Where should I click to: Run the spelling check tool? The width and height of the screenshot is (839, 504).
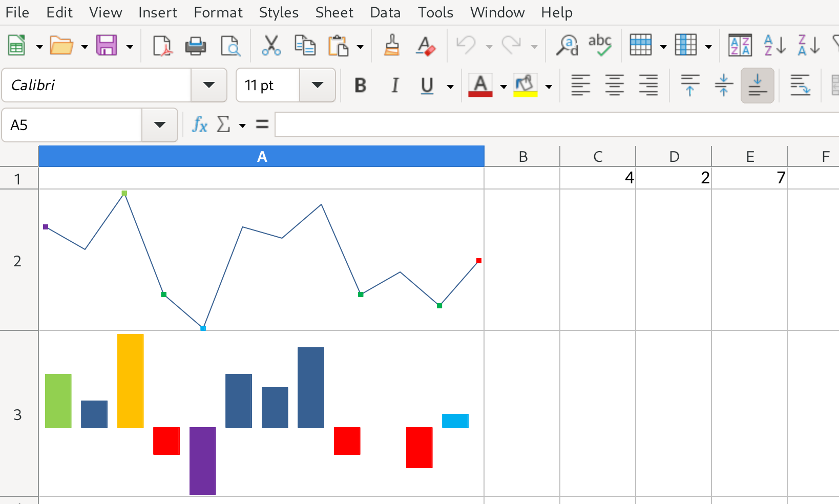(600, 46)
